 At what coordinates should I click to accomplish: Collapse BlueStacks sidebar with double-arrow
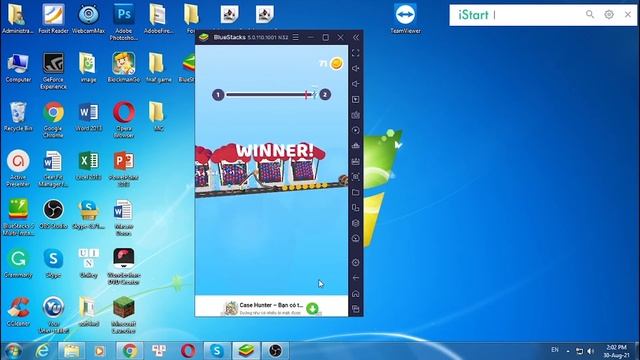pos(356,37)
